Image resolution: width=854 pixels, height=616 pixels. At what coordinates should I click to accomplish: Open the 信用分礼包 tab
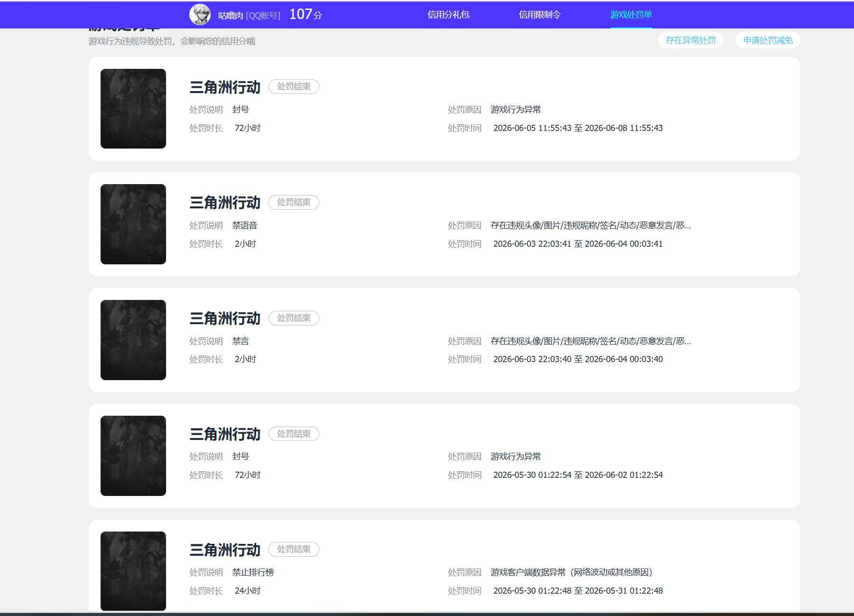coord(448,15)
